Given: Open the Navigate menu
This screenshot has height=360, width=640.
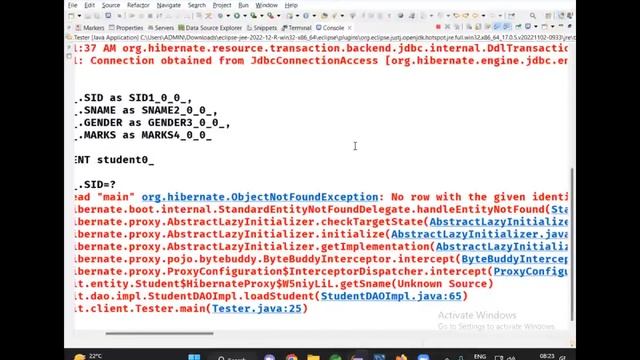Looking at the screenshot, I should pyautogui.click(x=169, y=5).
